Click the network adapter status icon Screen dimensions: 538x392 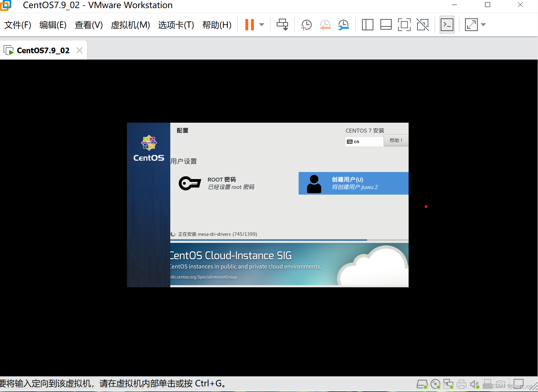[448, 384]
